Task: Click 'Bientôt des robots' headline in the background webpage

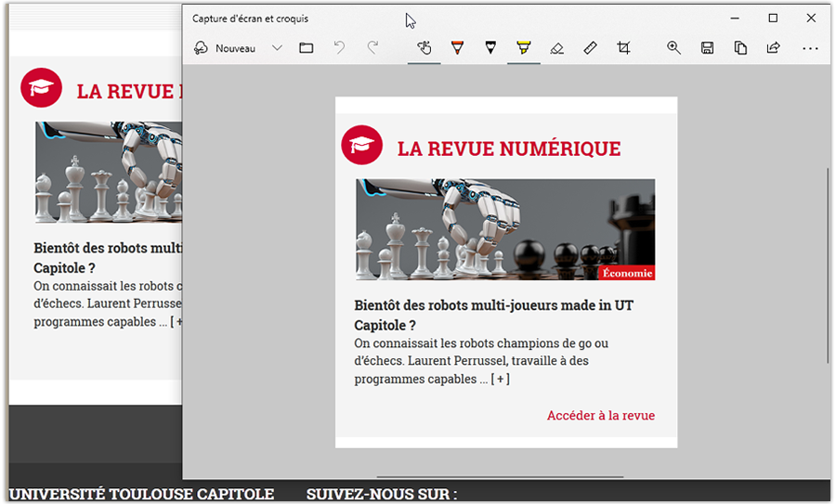Action: coord(108,258)
